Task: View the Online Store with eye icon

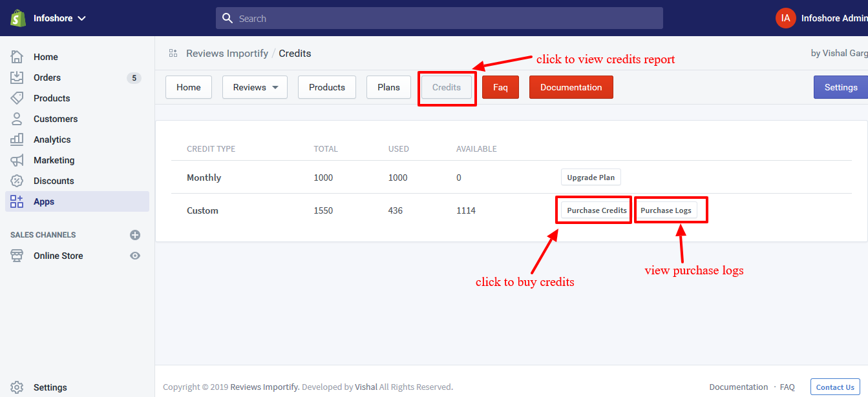Action: pos(135,256)
